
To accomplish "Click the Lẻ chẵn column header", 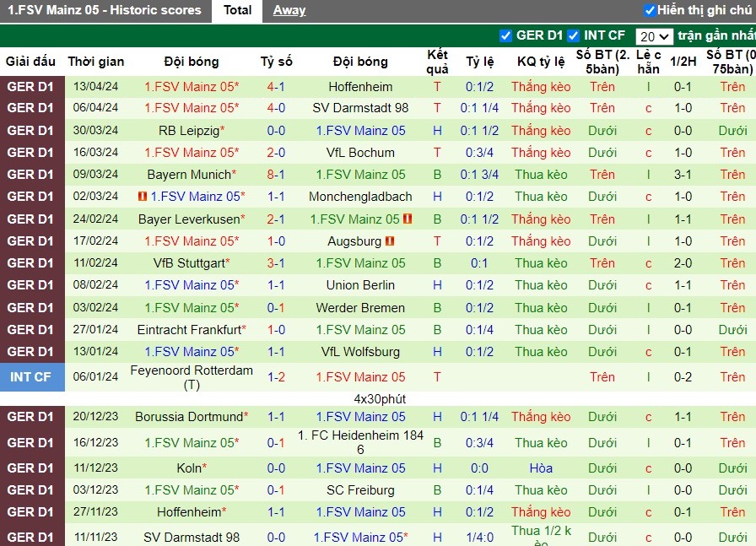I will [x=649, y=62].
